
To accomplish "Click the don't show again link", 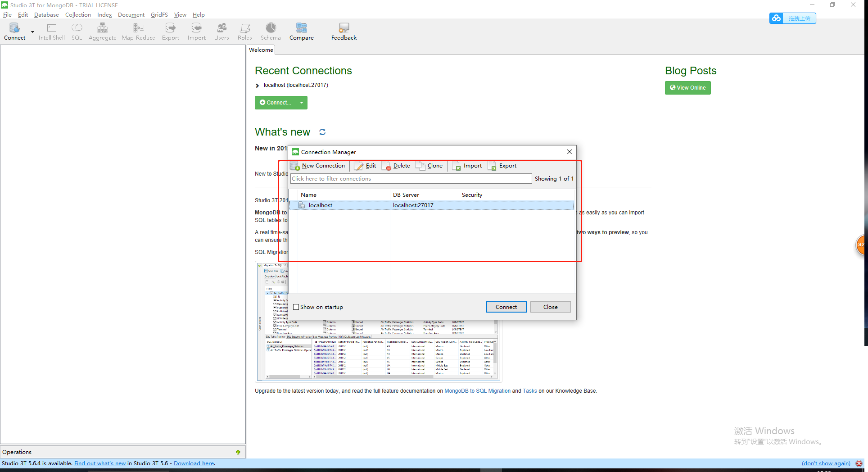I will pos(826,463).
